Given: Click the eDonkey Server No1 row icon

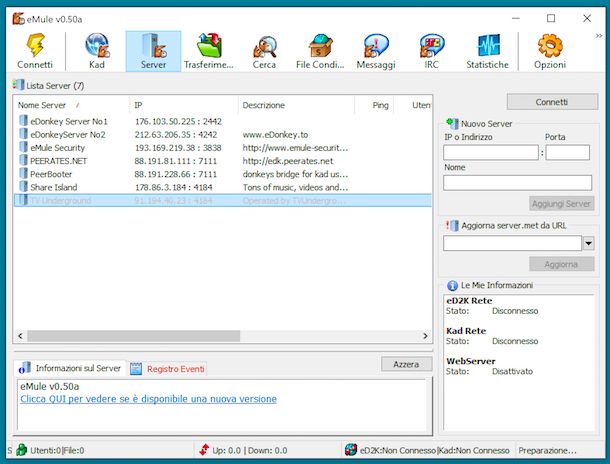Looking at the screenshot, I should [23, 121].
